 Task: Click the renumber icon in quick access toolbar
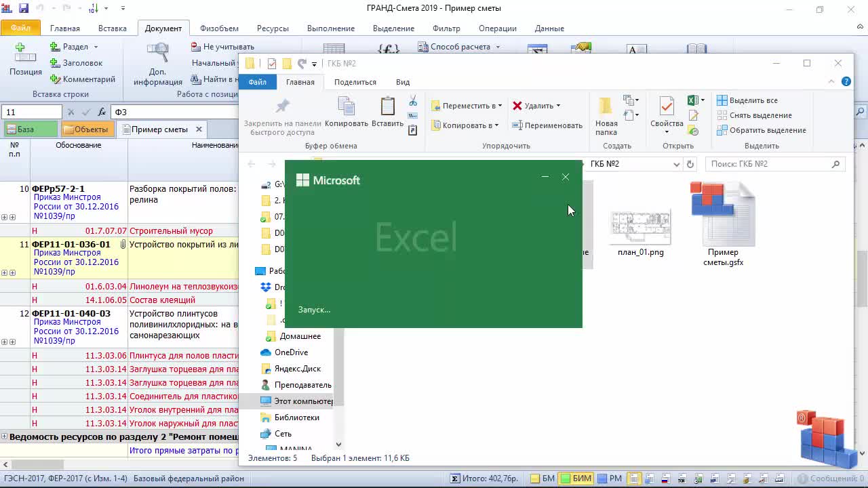94,9
